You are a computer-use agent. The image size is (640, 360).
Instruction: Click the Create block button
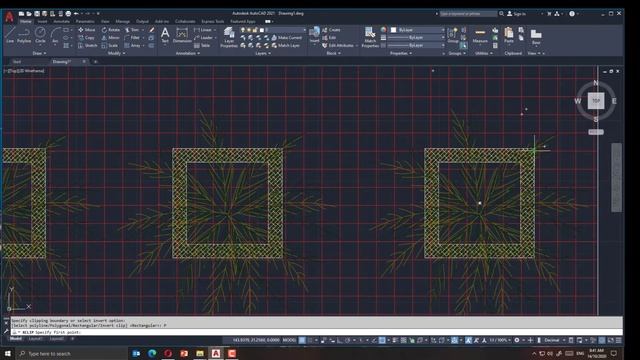(x=331, y=30)
